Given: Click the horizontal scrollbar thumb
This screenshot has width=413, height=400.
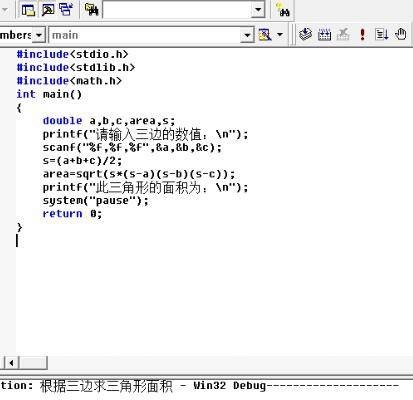Looking at the screenshot, I should [x=33, y=363].
